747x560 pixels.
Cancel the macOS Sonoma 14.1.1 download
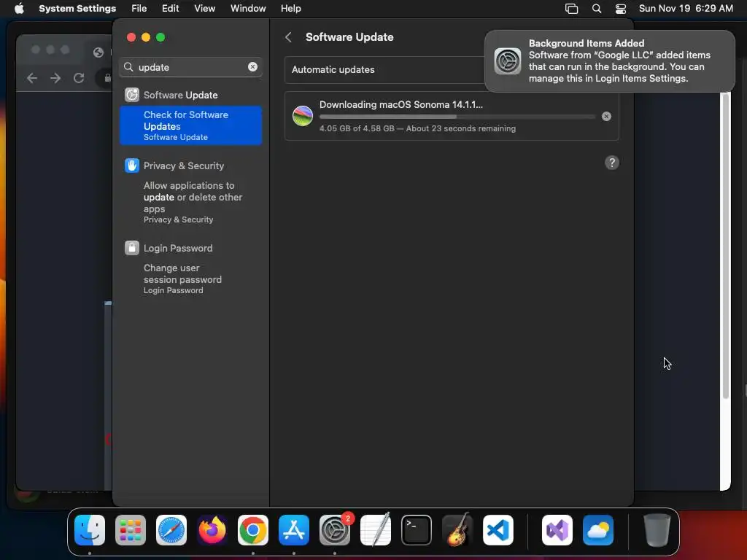tap(606, 116)
